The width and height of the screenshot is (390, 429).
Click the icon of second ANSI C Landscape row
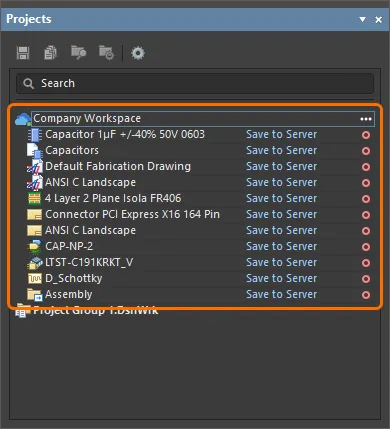tap(34, 230)
